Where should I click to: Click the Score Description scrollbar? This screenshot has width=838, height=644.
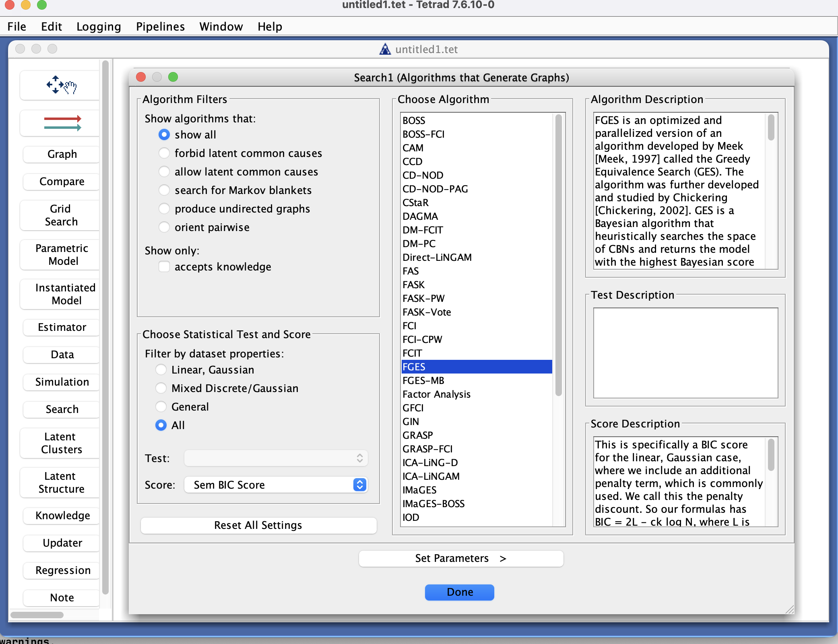pyautogui.click(x=771, y=454)
